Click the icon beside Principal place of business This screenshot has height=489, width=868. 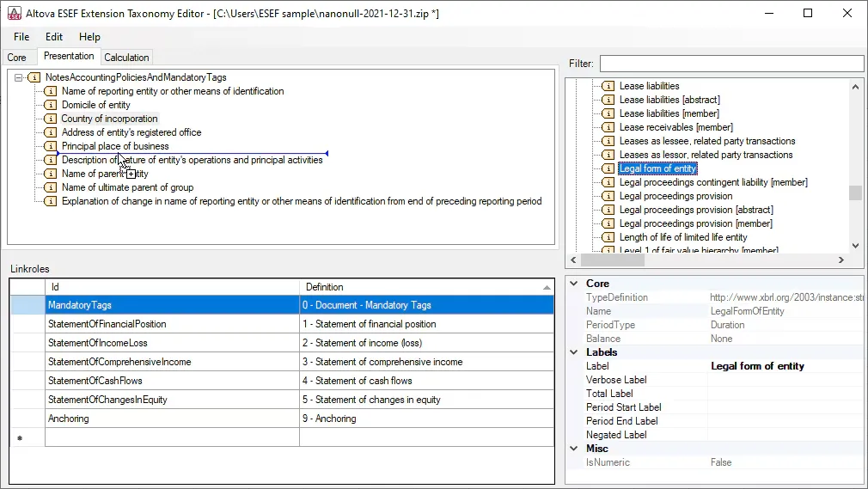(50, 146)
